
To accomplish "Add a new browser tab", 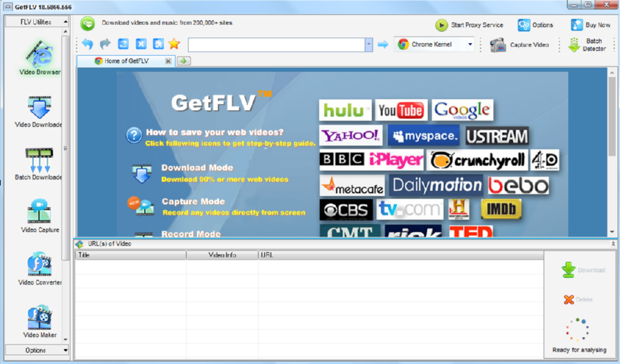I will (184, 61).
